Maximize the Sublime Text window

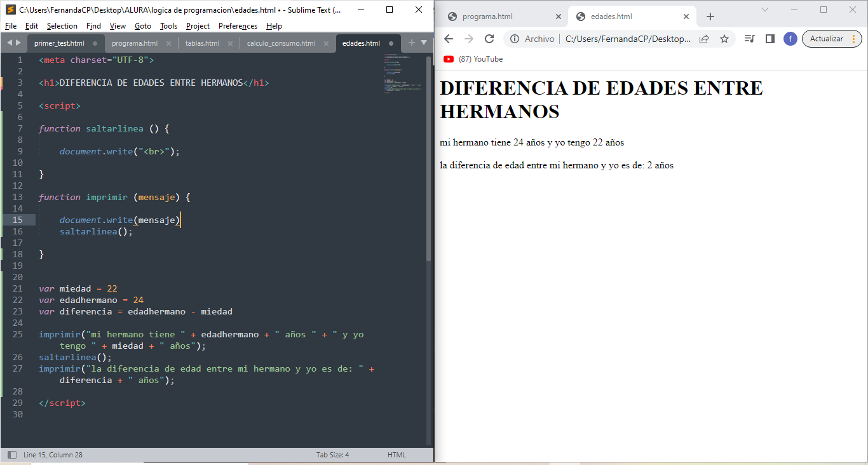(x=390, y=10)
